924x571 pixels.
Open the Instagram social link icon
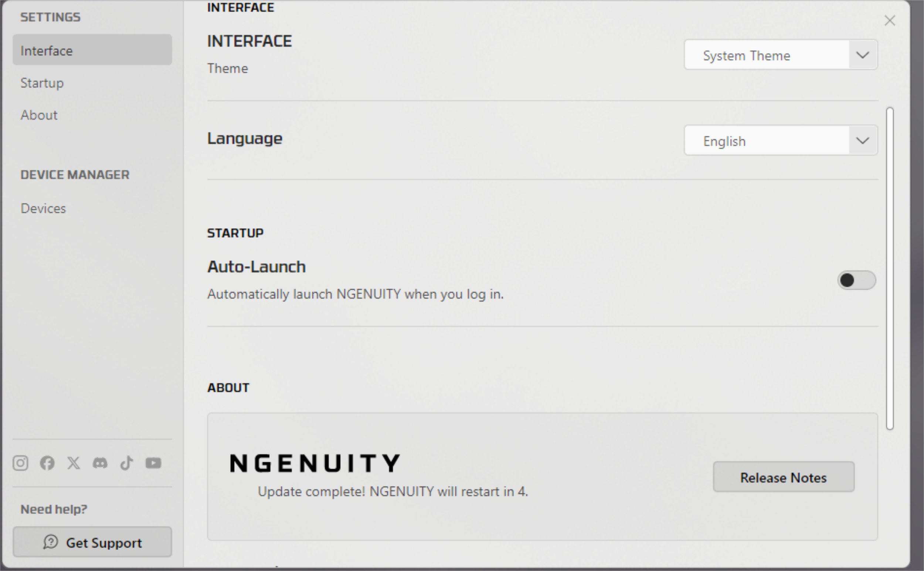click(20, 463)
